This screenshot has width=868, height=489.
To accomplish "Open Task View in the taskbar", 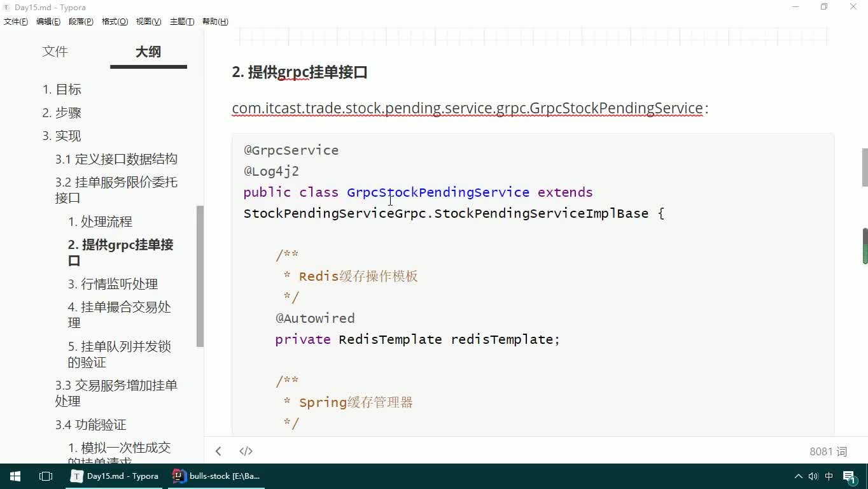I will click(46, 476).
